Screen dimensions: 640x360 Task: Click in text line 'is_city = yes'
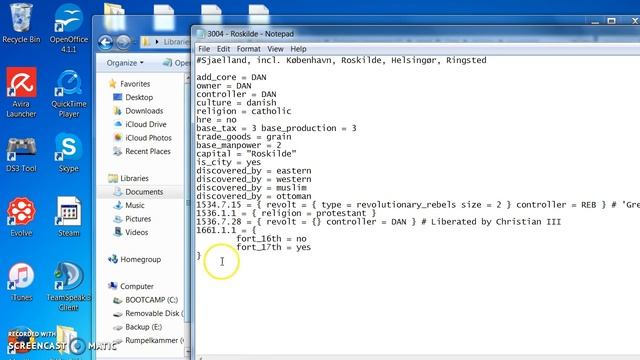[229, 162]
